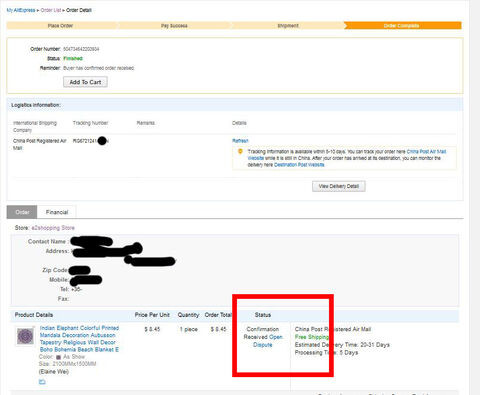This screenshot has width=480, height=395.
Task: Click the Processing Time 5 Days text
Action: [x=326, y=353]
